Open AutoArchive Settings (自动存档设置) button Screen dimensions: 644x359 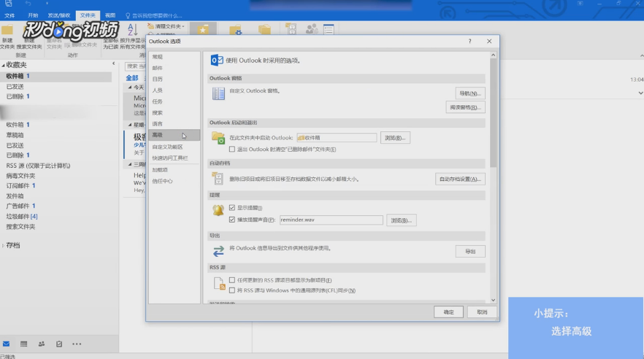point(460,179)
